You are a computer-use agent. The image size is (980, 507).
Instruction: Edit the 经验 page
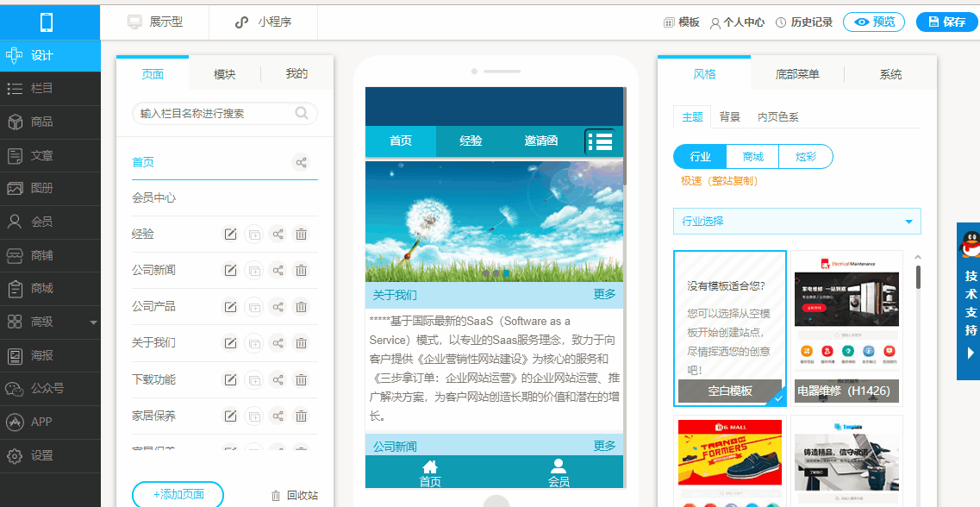[231, 235]
